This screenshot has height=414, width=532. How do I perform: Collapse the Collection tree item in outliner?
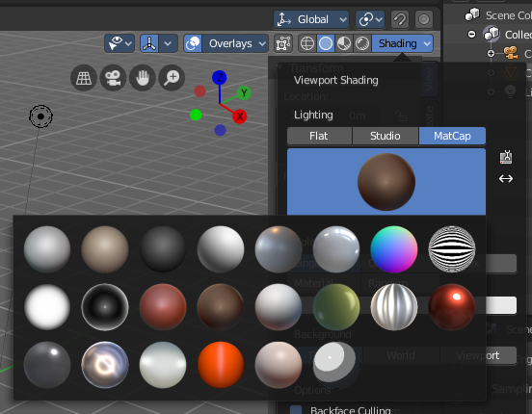(471, 35)
